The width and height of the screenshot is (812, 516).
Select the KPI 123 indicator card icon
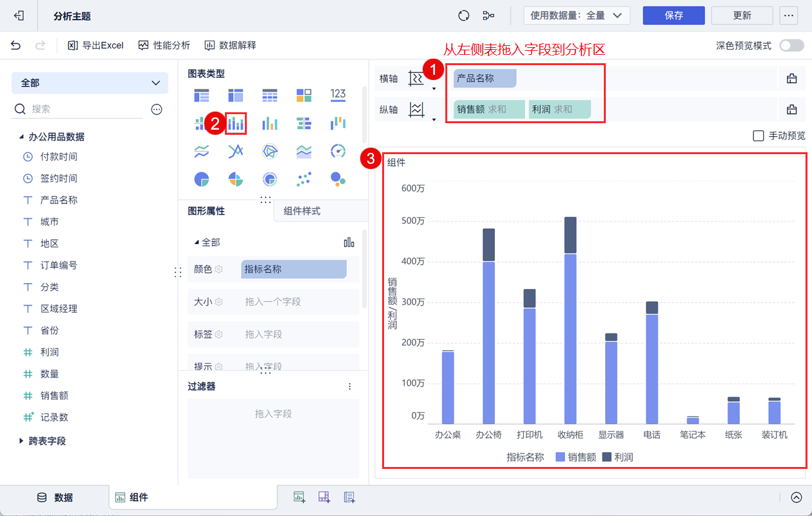pyautogui.click(x=338, y=95)
